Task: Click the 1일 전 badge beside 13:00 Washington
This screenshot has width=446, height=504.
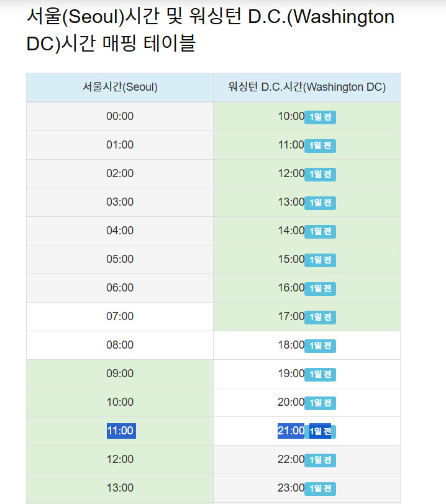Action: coord(320,203)
